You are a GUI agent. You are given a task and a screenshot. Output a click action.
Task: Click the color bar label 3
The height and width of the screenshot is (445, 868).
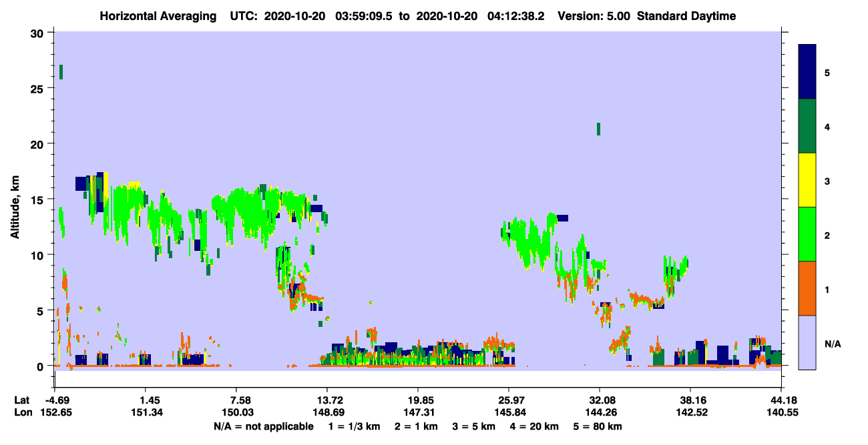coord(827,181)
